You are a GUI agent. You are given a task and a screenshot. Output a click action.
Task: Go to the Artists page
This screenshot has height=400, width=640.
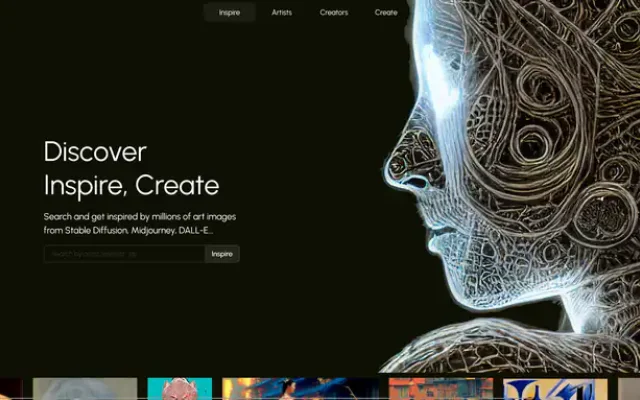click(282, 12)
